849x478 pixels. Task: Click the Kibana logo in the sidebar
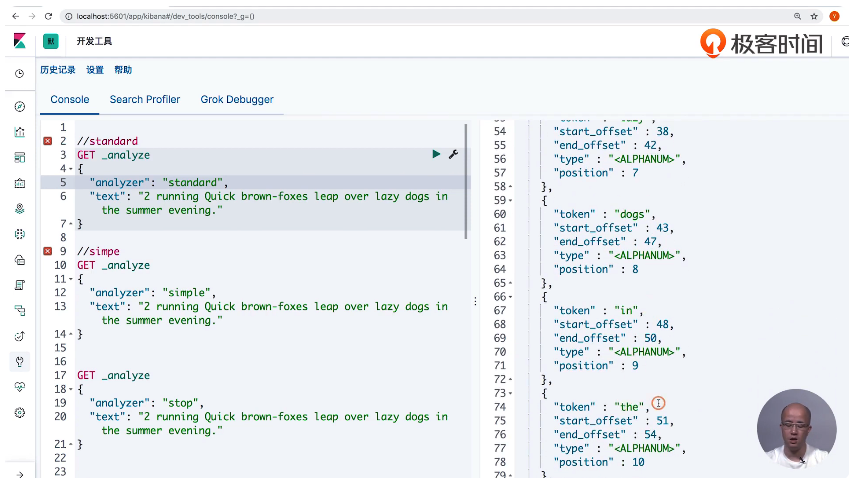(19, 41)
